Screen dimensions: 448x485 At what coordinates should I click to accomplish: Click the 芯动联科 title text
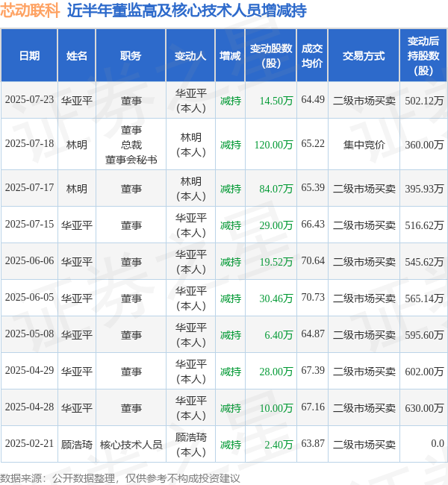click(30, 11)
